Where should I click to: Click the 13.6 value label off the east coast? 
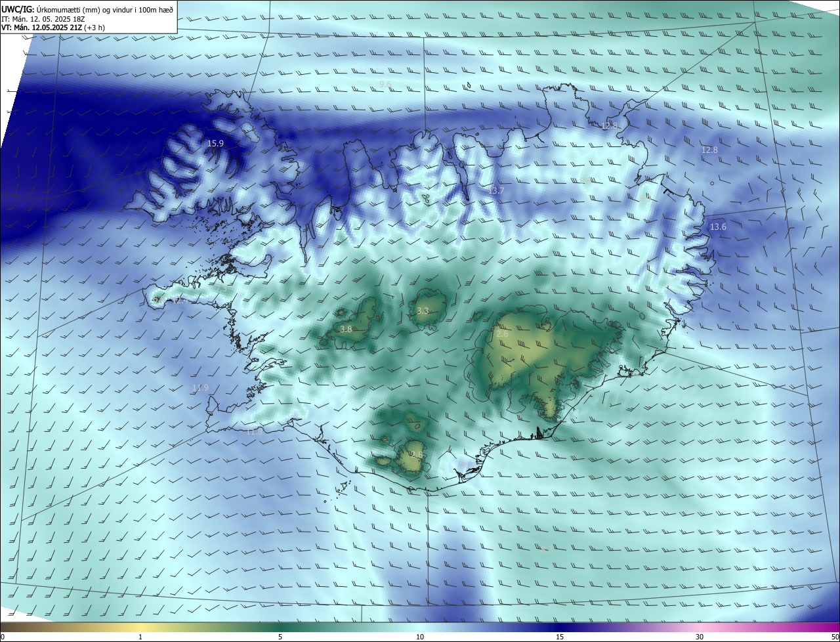pyautogui.click(x=718, y=227)
